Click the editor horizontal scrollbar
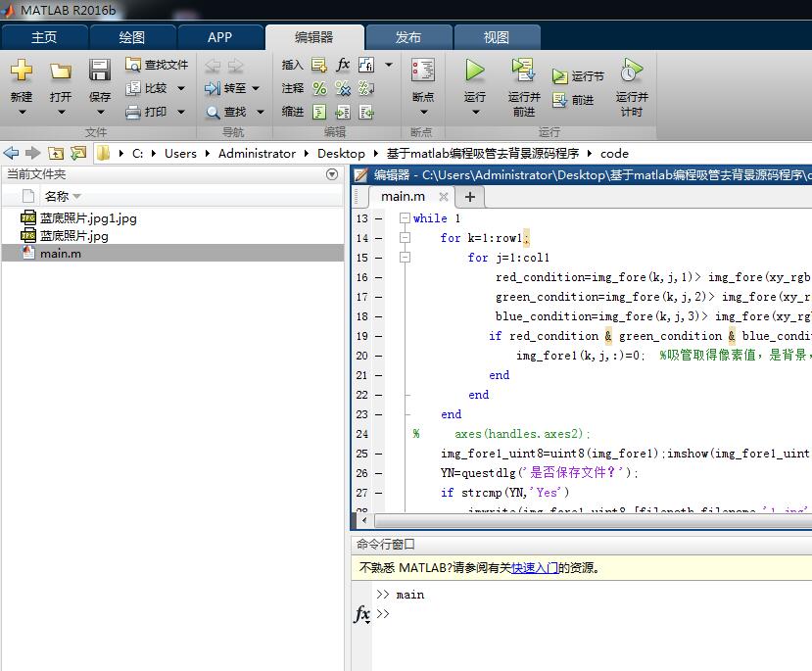 click(594, 520)
